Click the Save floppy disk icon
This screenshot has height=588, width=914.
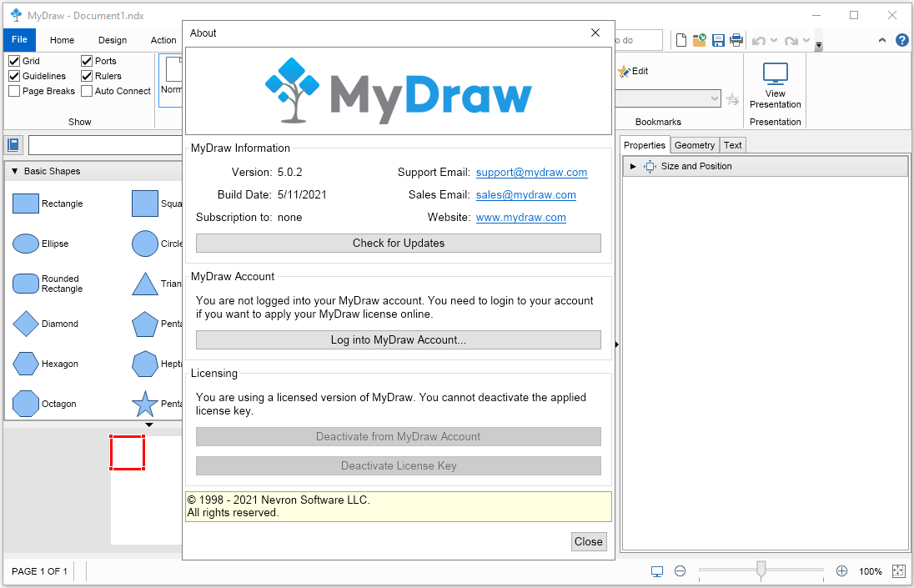pos(718,40)
